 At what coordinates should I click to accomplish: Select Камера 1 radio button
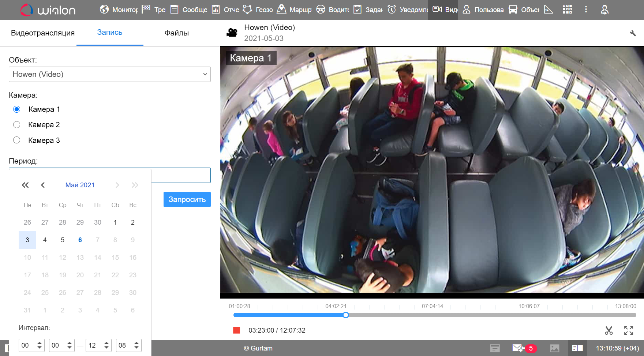click(x=17, y=109)
